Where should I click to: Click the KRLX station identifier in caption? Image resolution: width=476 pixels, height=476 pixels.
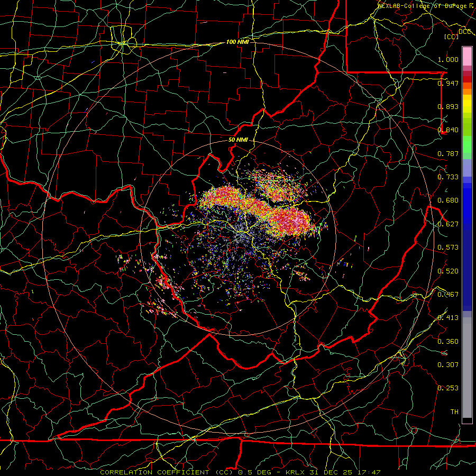click(295, 472)
